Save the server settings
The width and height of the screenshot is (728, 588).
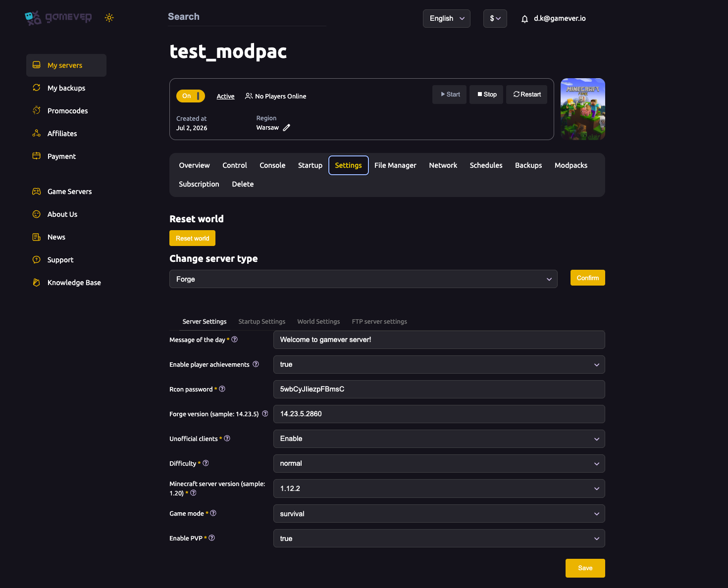tap(585, 568)
